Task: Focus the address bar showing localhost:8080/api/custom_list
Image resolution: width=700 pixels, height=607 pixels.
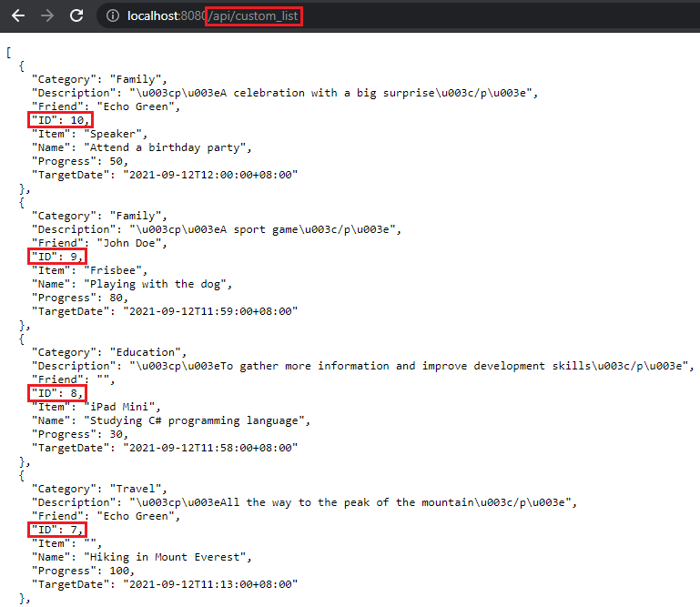Action: [397, 16]
